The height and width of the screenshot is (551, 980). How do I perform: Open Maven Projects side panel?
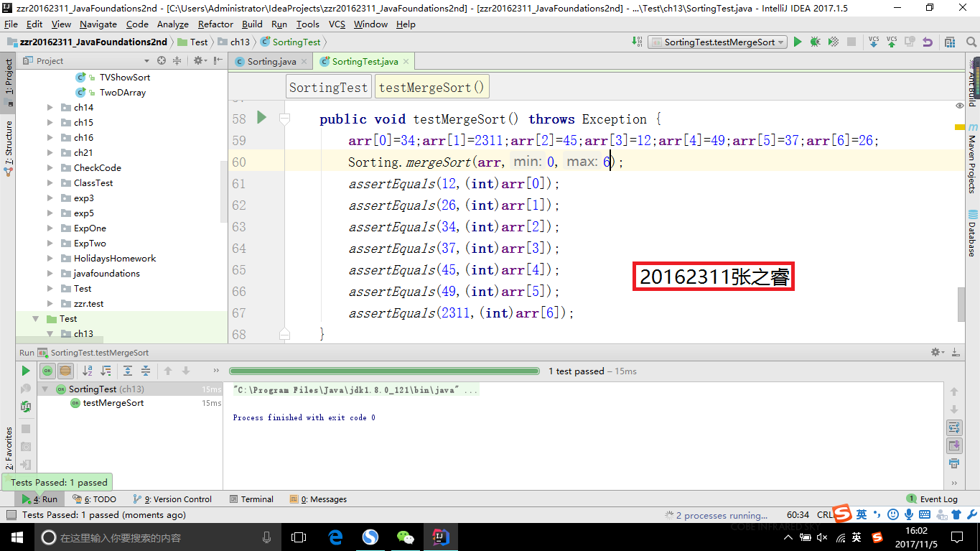(972, 159)
